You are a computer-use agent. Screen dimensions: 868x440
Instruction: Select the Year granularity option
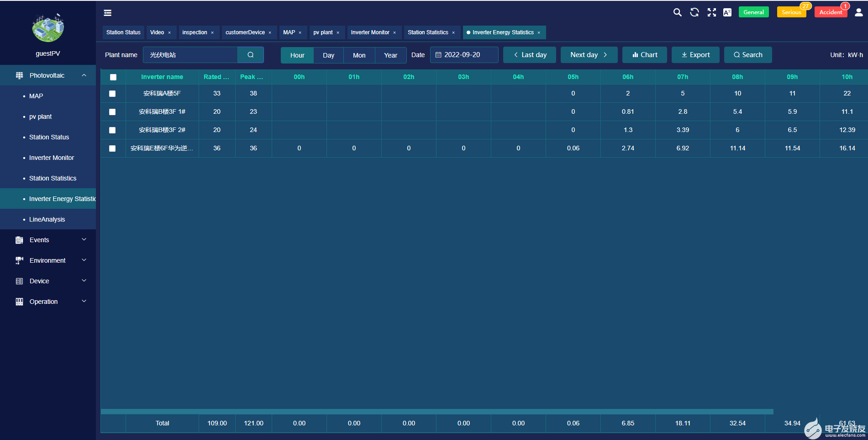(x=391, y=55)
